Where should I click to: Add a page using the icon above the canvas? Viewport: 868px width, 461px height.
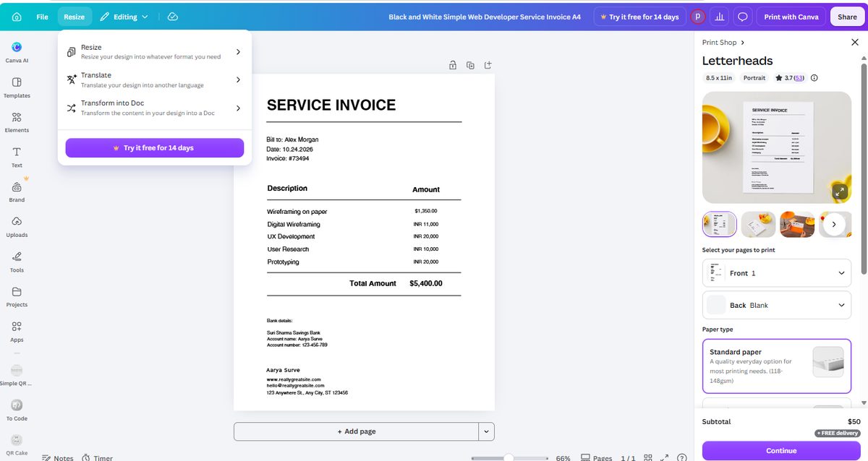[x=488, y=65]
